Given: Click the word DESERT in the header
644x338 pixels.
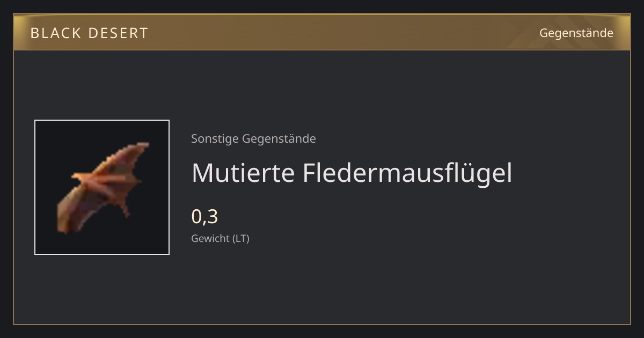Looking at the screenshot, I should point(118,33).
